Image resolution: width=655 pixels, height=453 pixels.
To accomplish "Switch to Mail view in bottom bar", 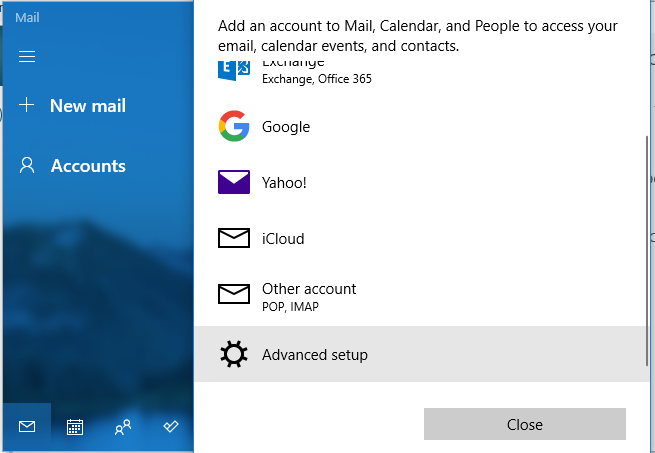I will click(x=27, y=427).
